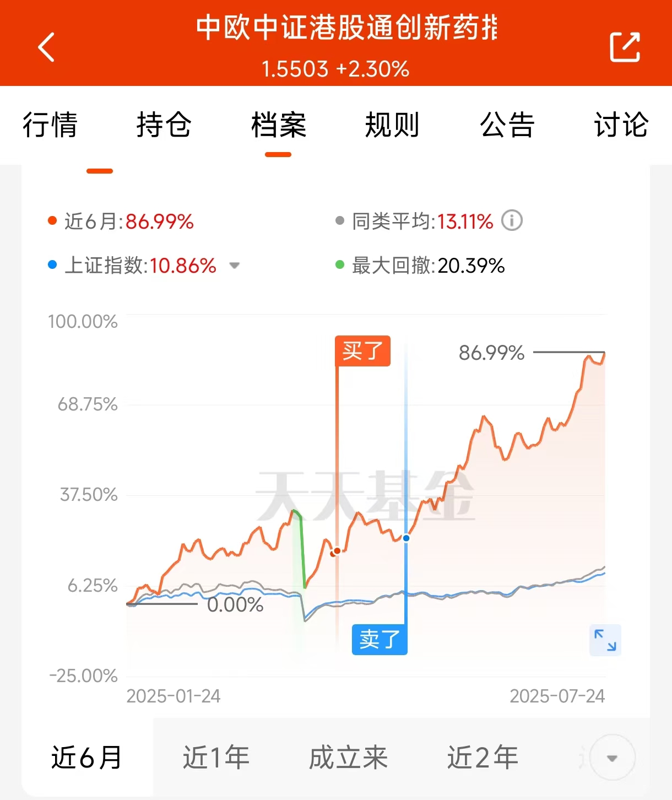
Task: Expand more time ranges round arrow button
Action: 613,758
